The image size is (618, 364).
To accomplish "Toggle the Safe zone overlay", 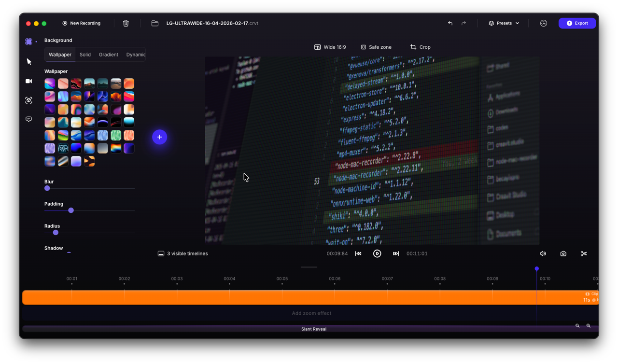I will 376,47.
